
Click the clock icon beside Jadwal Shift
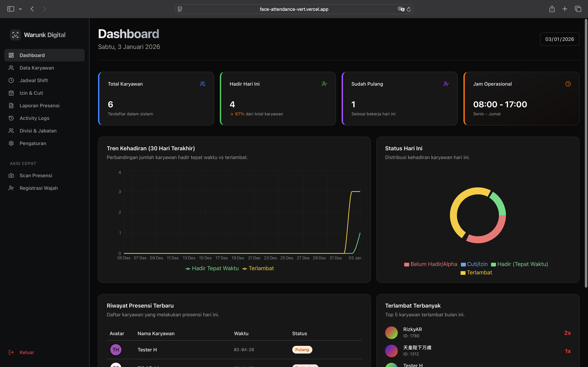pyautogui.click(x=11, y=80)
